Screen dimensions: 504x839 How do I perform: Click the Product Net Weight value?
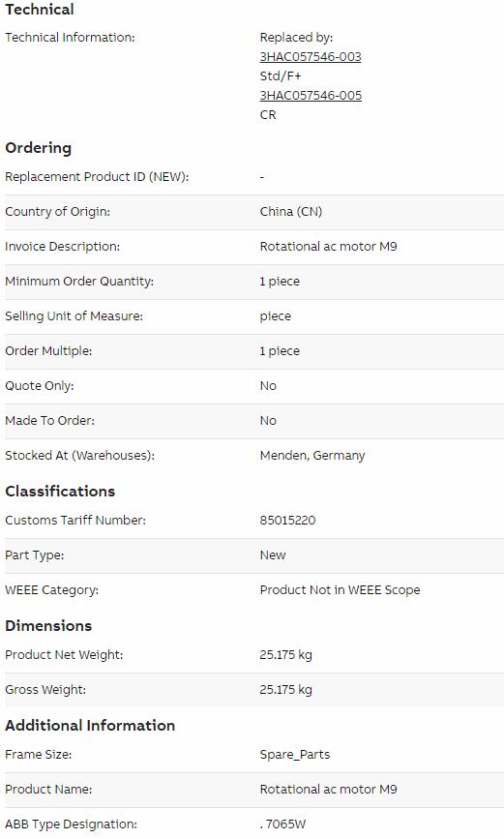coord(285,654)
